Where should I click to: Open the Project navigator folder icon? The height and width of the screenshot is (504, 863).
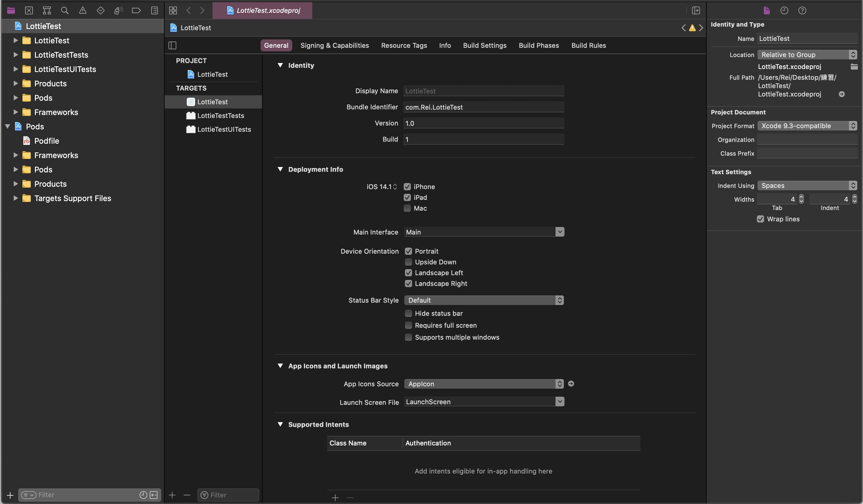click(11, 11)
